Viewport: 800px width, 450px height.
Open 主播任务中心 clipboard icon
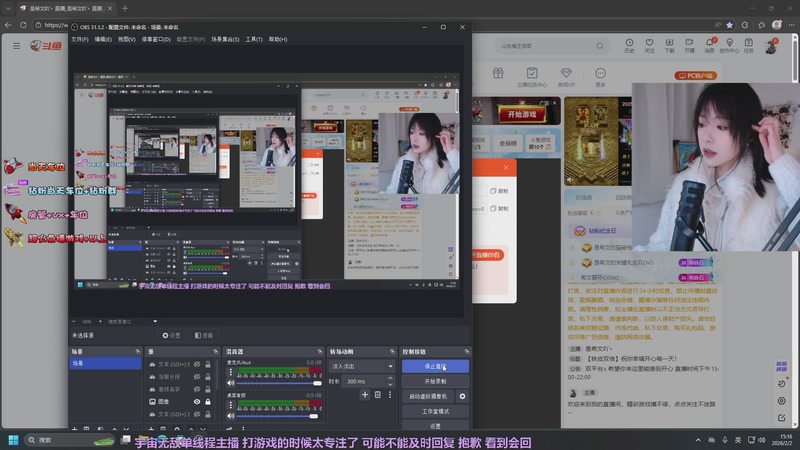pyautogui.click(x=532, y=77)
